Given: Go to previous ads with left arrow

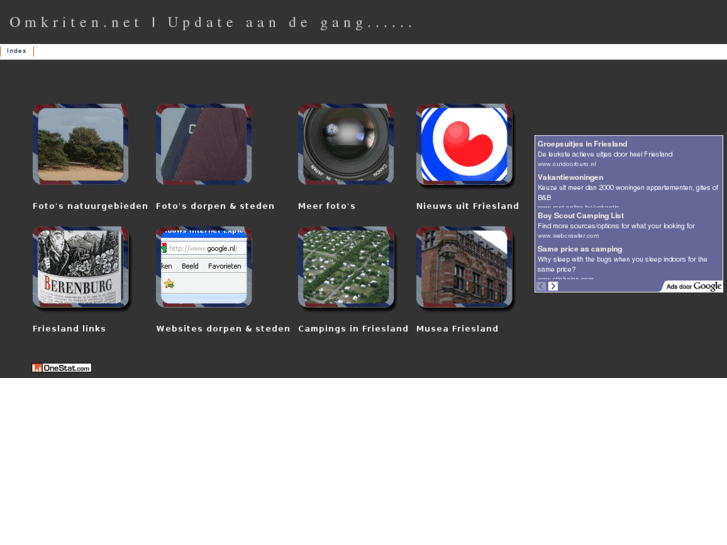Looking at the screenshot, I should pos(542,286).
